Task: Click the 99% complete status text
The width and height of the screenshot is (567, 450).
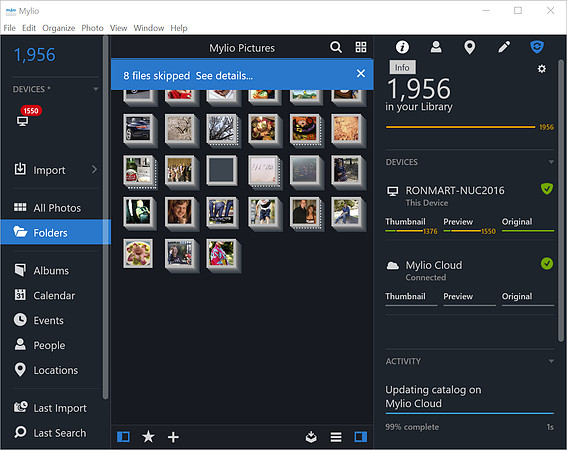Action: coord(412,427)
